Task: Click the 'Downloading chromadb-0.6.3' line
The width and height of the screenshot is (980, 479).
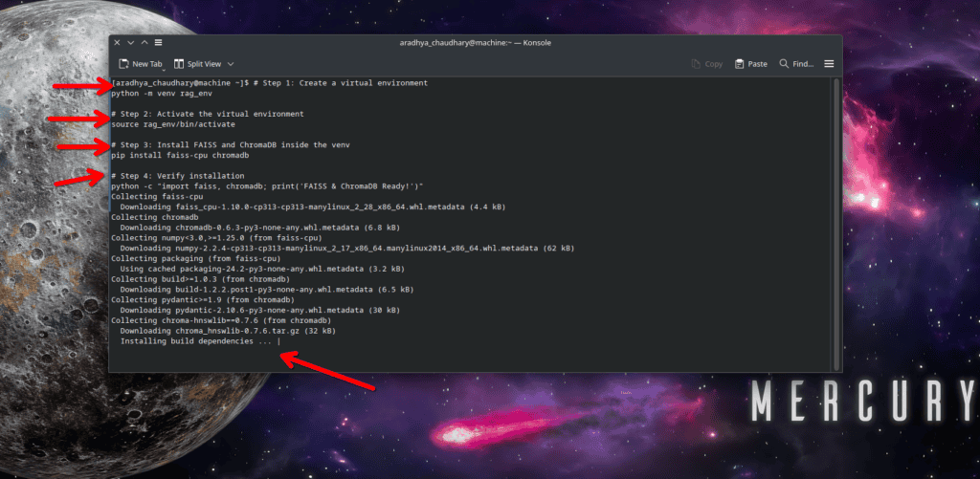Action: 260,228
